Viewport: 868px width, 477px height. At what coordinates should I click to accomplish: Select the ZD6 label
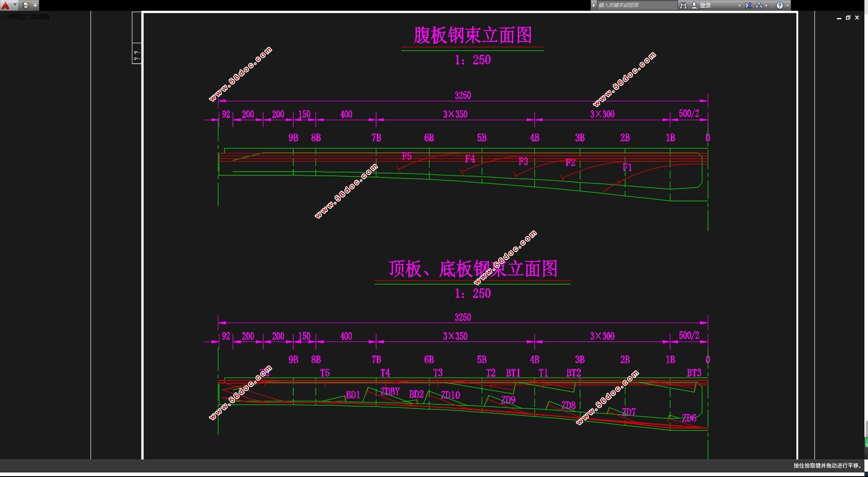[689, 418]
